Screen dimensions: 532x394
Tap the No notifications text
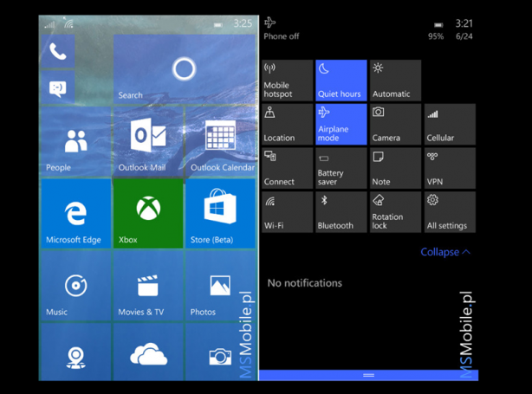click(x=304, y=283)
